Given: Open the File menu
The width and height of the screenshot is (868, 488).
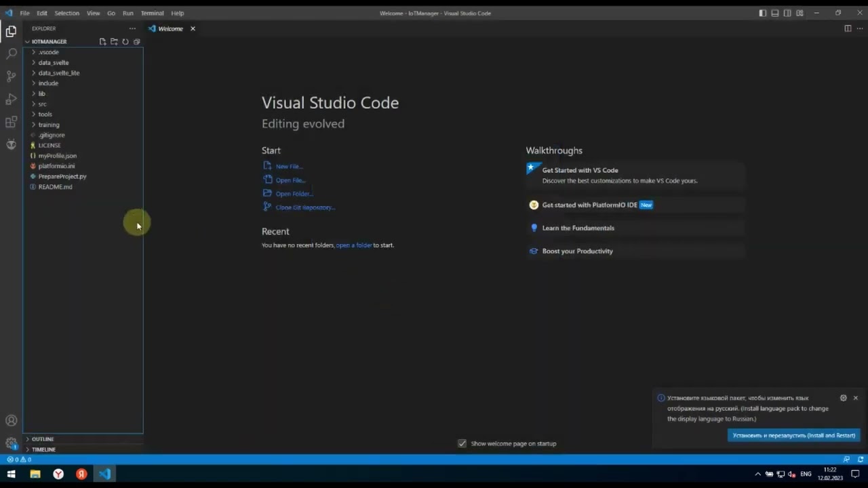Looking at the screenshot, I should (24, 13).
